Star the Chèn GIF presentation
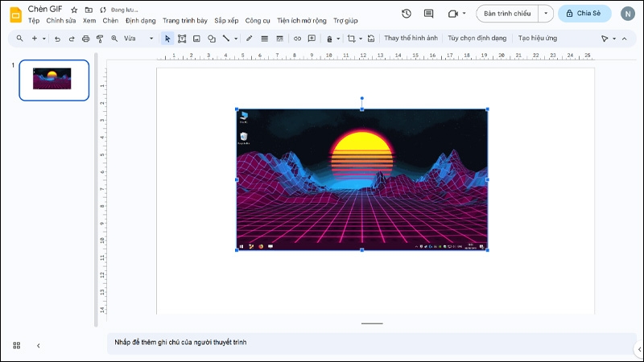This screenshot has height=362, width=644. [x=74, y=10]
